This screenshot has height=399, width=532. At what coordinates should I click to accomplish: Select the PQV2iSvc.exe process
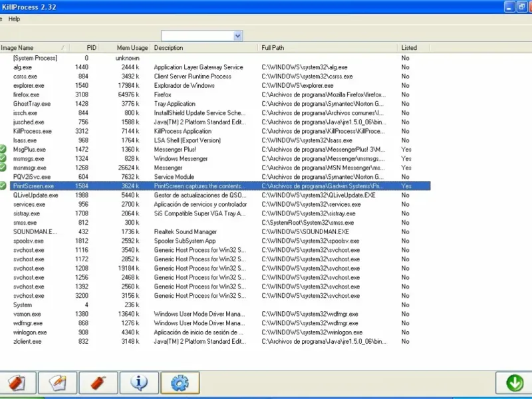(32, 177)
